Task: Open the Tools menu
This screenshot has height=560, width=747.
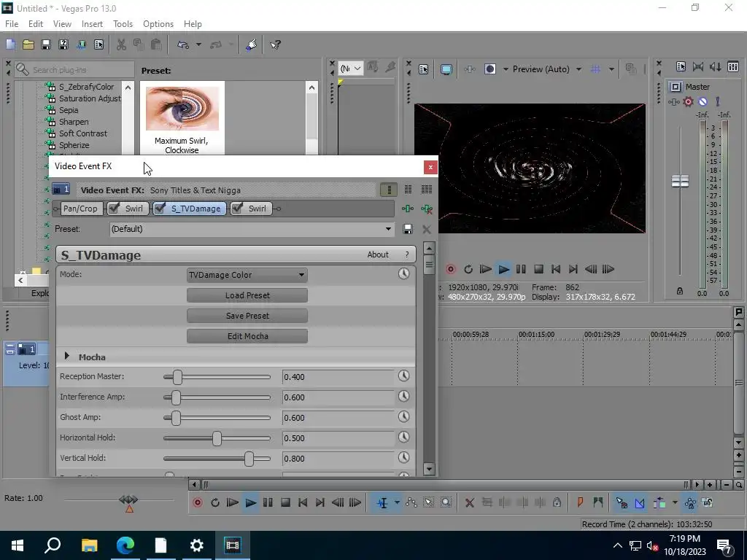Action: click(x=123, y=24)
